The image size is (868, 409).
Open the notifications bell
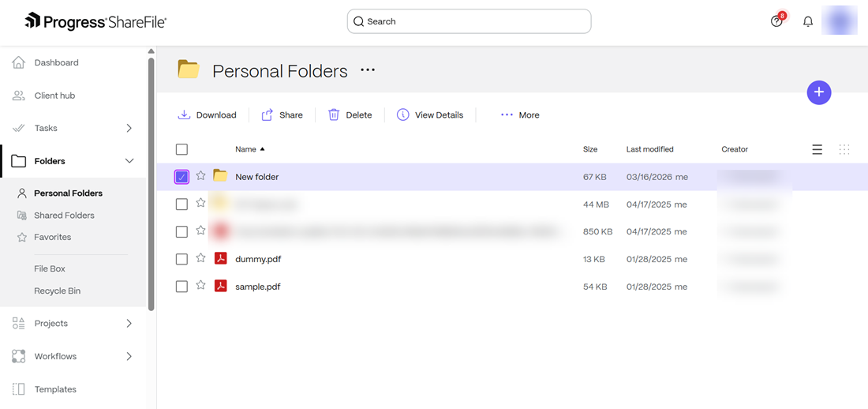(x=808, y=21)
